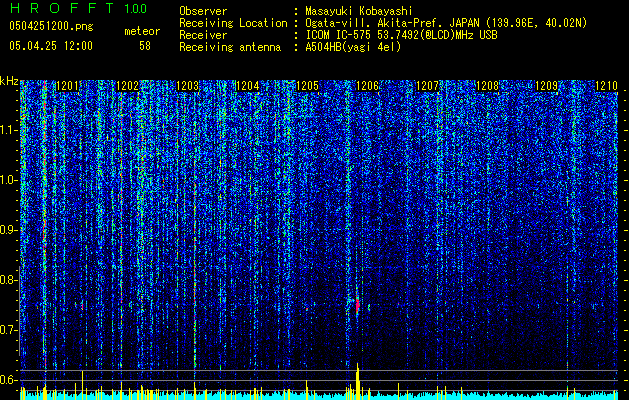The height and width of the screenshot is (400, 629).
Task: Click the 1206 time marker
Action: 367,86
